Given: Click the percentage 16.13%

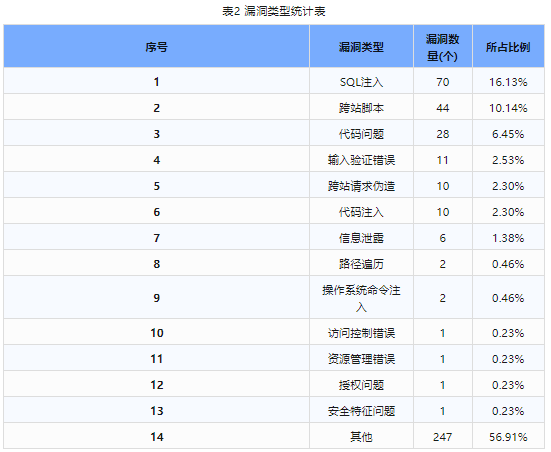Looking at the screenshot, I should [x=508, y=82].
